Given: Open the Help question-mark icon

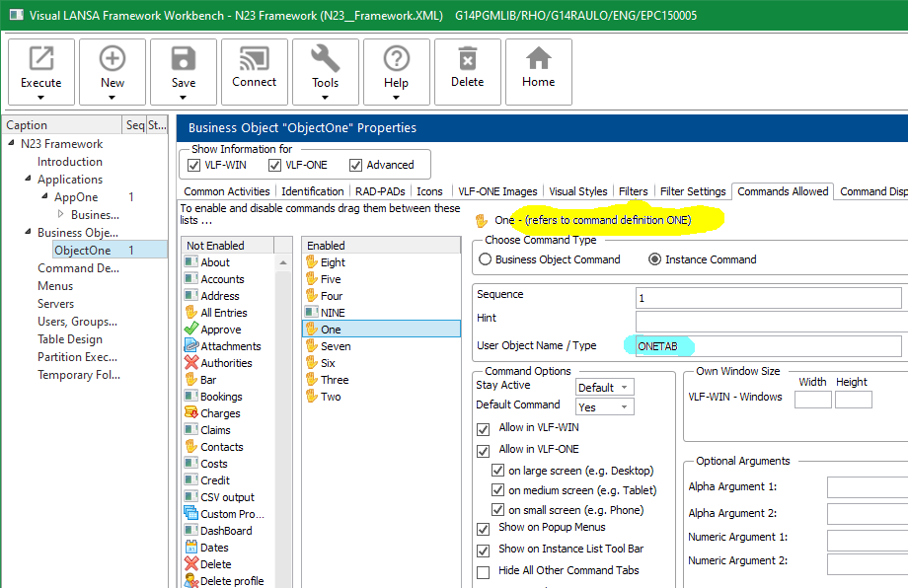Looking at the screenshot, I should coord(397,58).
